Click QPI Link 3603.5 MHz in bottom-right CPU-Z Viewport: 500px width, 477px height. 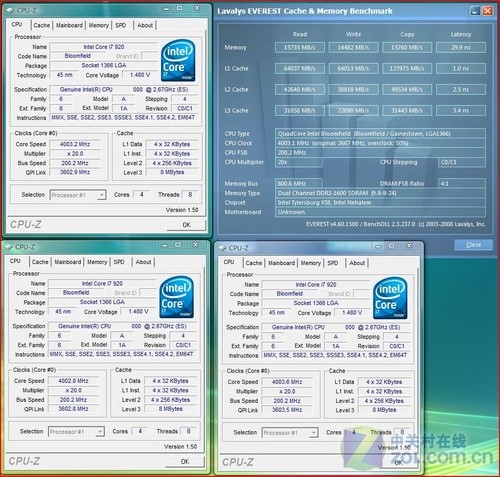point(287,410)
